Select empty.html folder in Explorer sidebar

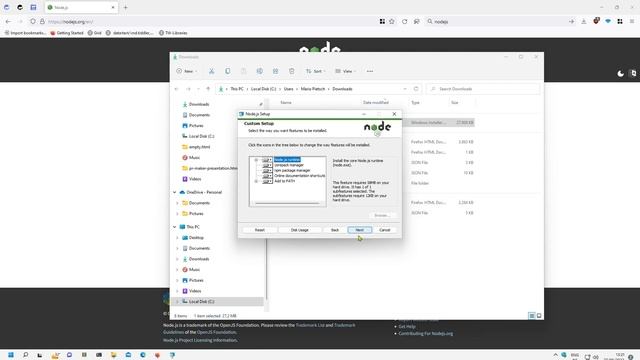pos(199,147)
